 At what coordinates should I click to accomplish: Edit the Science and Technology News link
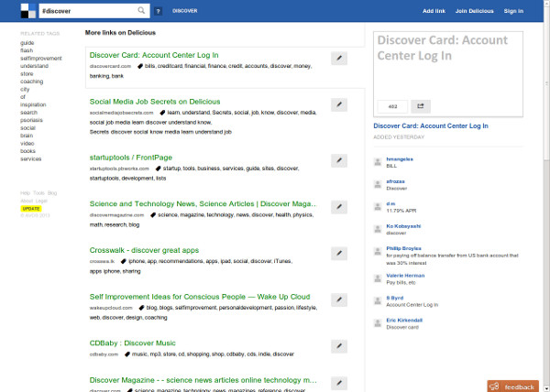coord(339,207)
